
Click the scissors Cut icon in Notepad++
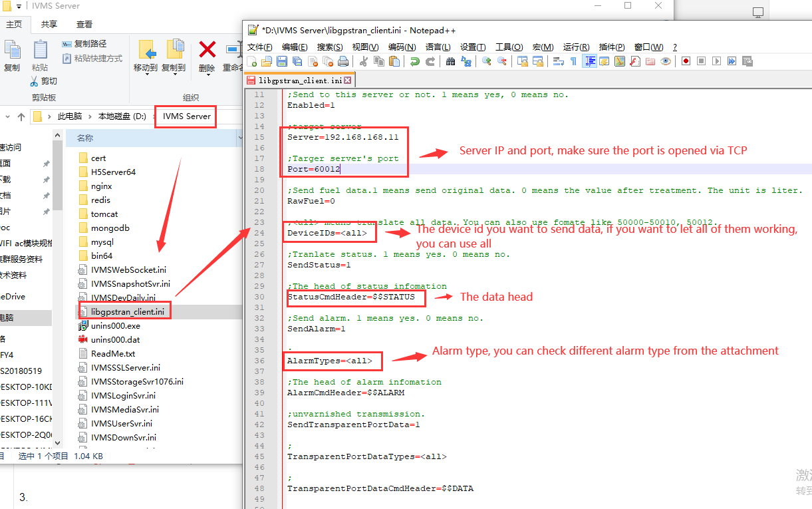364,61
